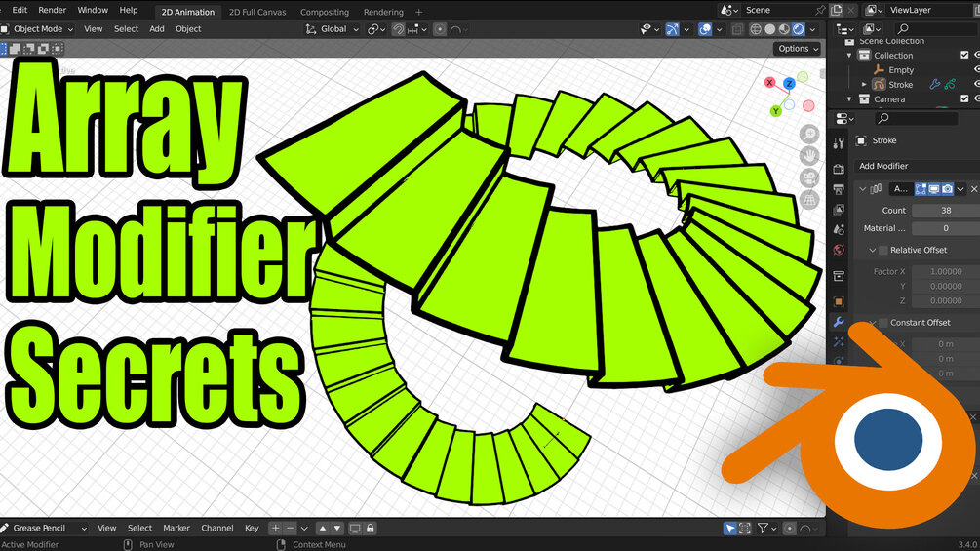
Task: Toggle the viewport gizmo display button
Action: tap(672, 29)
